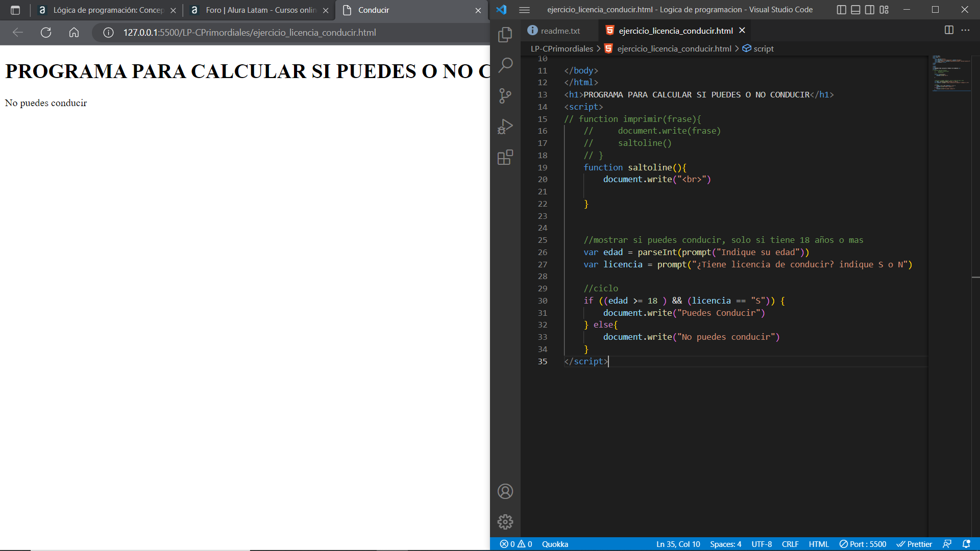Click the PROGRAMA PARA CALCULAR page heading
This screenshot has width=980, height=551.
coord(248,71)
